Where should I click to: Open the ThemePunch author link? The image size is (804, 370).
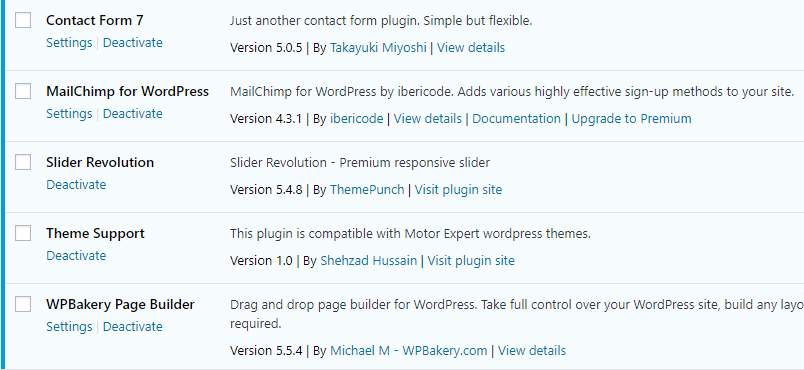pos(367,190)
